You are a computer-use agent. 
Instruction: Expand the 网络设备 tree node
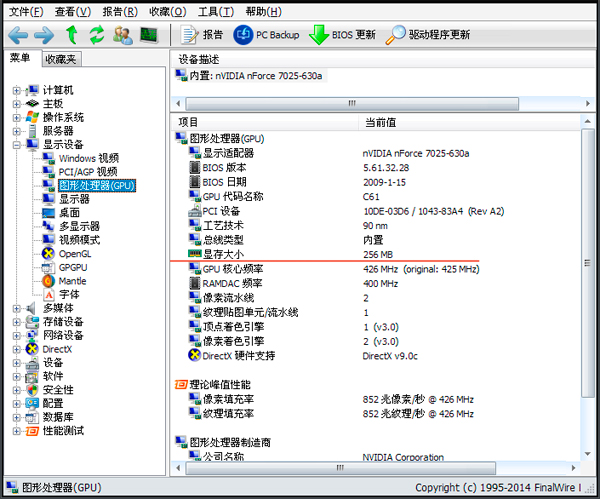16,336
